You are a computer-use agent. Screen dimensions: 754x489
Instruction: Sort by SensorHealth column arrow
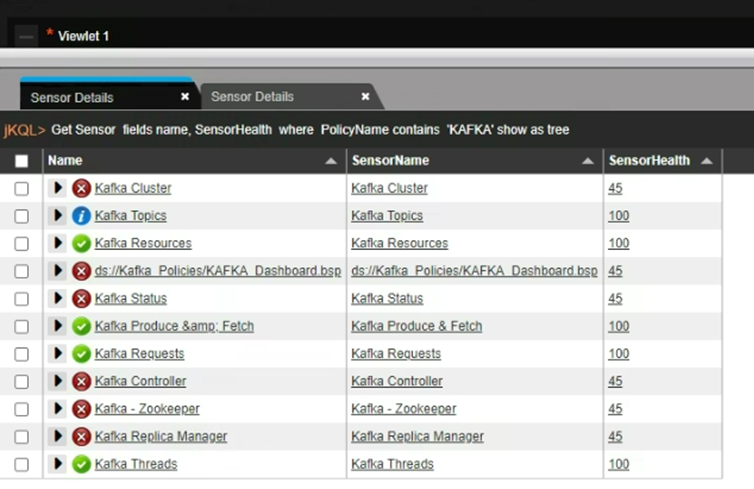[x=706, y=161]
